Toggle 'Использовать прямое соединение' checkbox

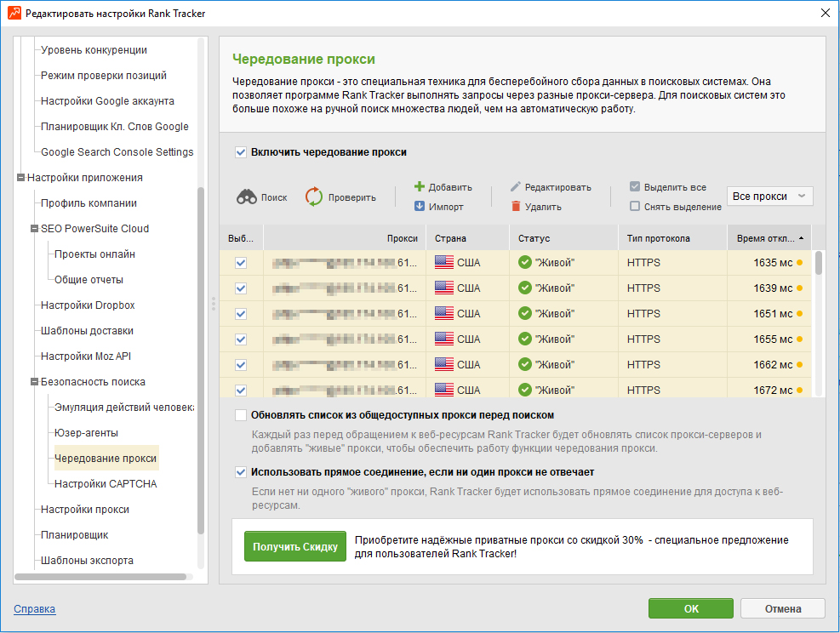point(241,472)
